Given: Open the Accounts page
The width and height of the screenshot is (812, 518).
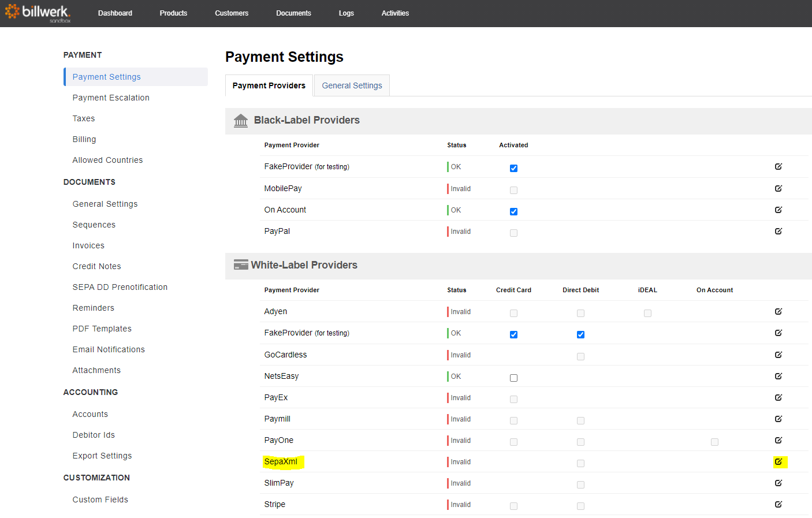Looking at the screenshot, I should (90, 414).
